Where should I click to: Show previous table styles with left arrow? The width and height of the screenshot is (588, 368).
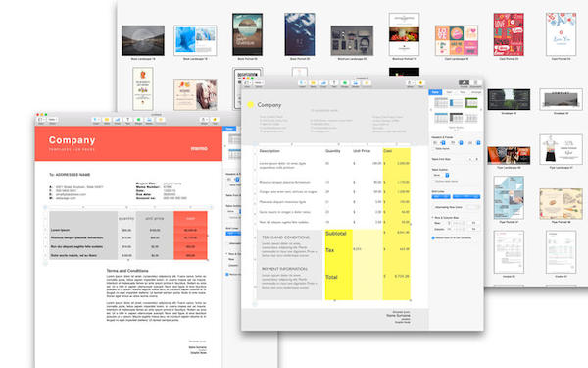point(431,110)
